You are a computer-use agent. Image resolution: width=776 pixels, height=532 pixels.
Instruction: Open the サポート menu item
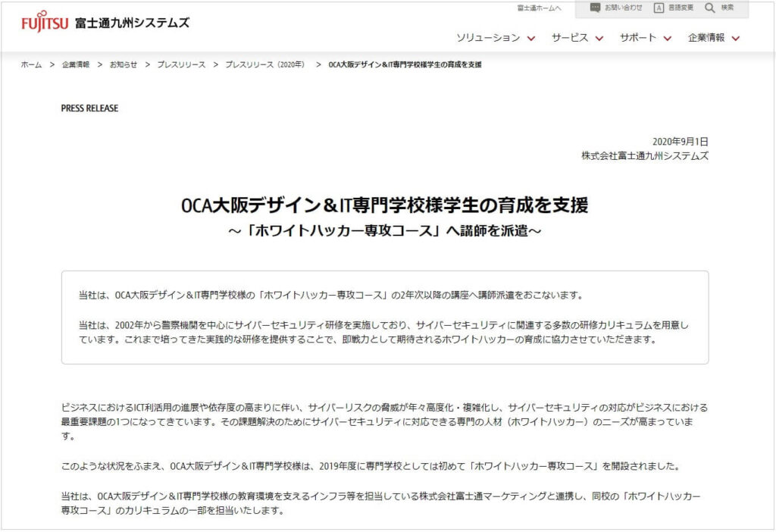pos(638,38)
